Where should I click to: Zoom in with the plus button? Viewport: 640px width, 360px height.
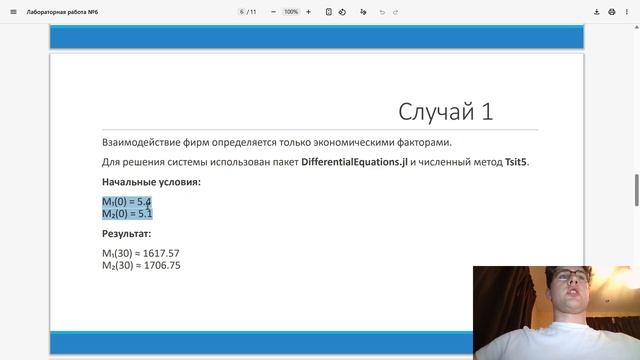click(x=309, y=12)
